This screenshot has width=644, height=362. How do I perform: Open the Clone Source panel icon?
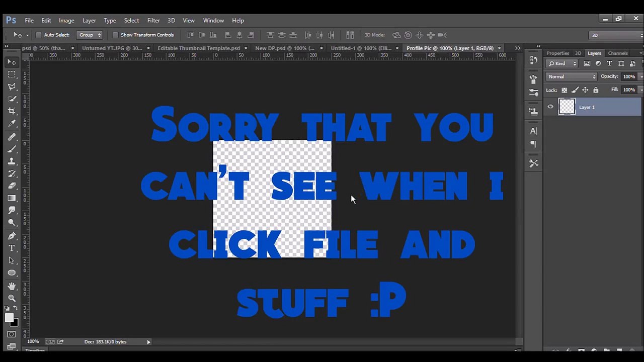(533, 111)
